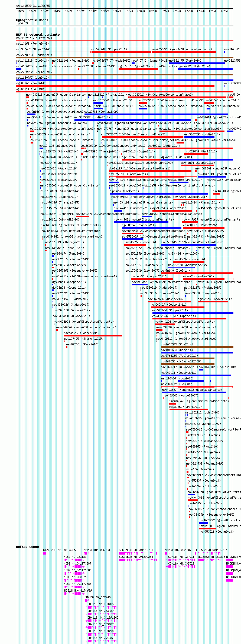
Task: Open gene SLC35E2B|NM_001290264
Action: click(136, 557)
